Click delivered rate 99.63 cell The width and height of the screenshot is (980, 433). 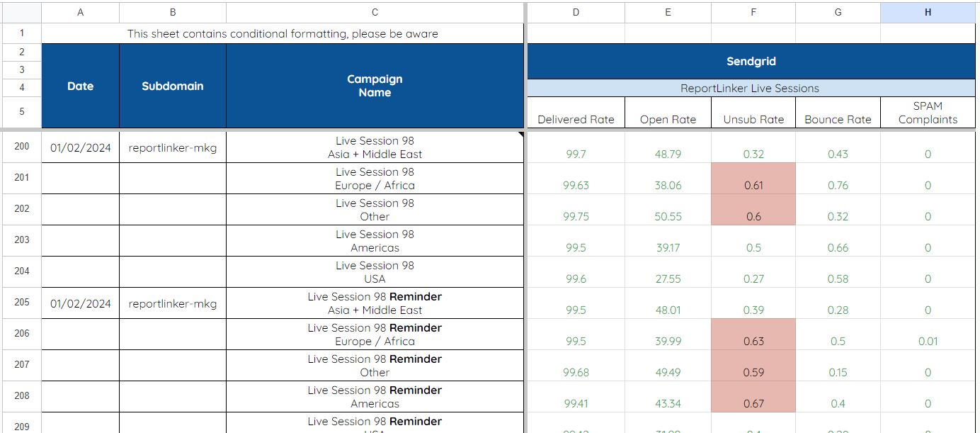[576, 179]
